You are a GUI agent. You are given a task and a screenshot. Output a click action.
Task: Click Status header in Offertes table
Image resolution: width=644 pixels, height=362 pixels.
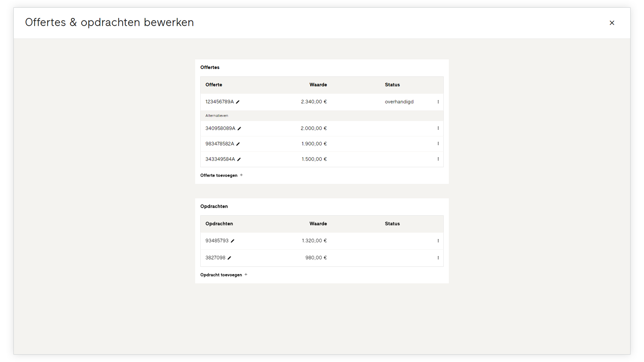click(x=392, y=85)
